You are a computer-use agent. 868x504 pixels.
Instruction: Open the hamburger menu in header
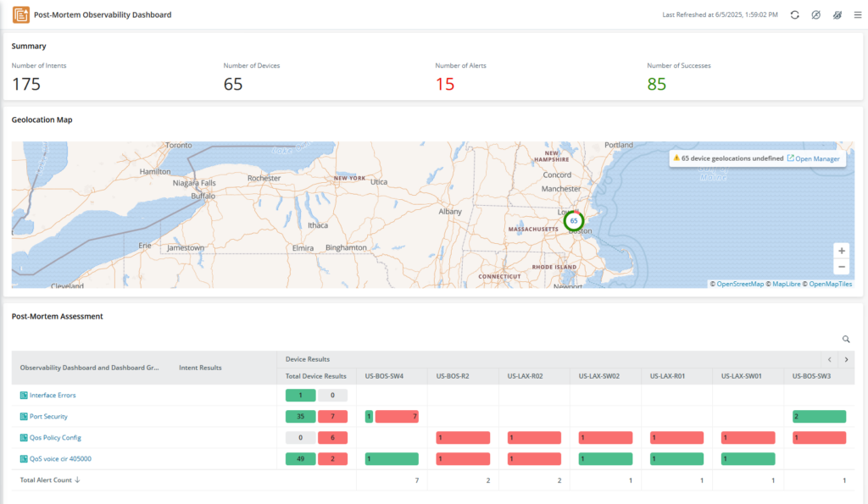click(x=857, y=15)
